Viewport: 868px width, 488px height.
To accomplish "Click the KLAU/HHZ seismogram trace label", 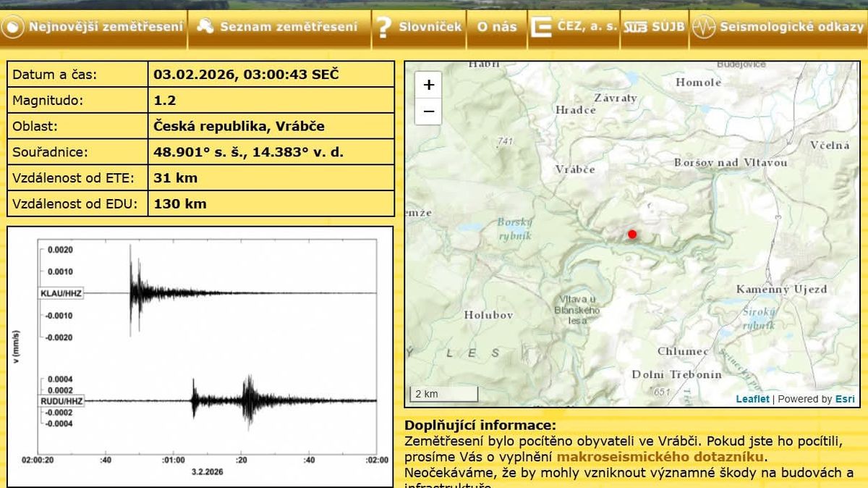I will (x=61, y=293).
